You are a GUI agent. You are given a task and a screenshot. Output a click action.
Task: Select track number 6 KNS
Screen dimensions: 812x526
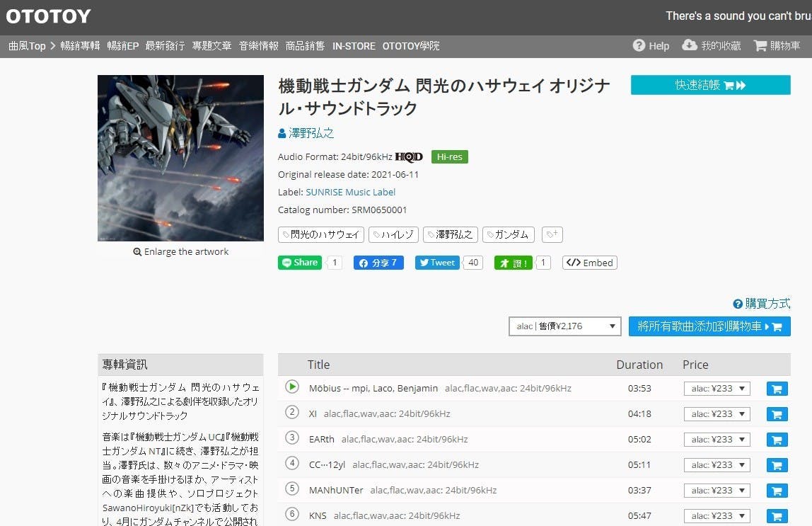tap(292, 514)
